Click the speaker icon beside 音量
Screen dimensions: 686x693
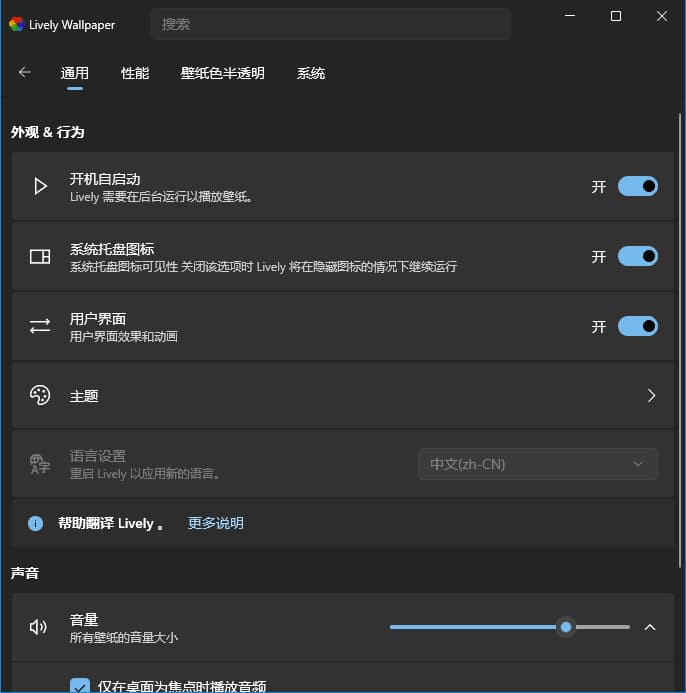click(x=38, y=627)
